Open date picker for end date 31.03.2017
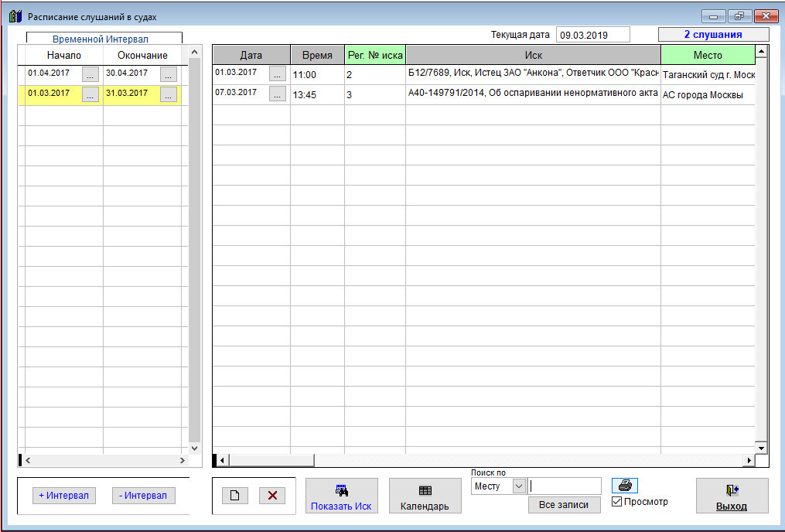 click(169, 94)
